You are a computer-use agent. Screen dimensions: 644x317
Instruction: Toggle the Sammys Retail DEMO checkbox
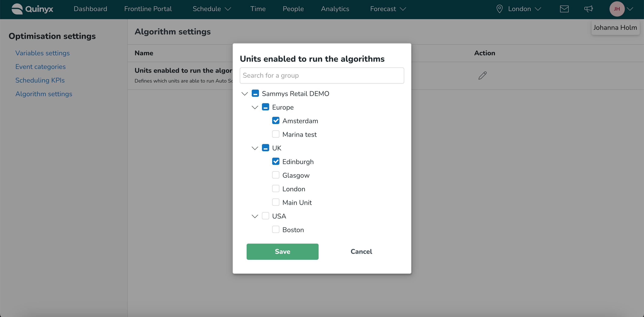pos(255,93)
